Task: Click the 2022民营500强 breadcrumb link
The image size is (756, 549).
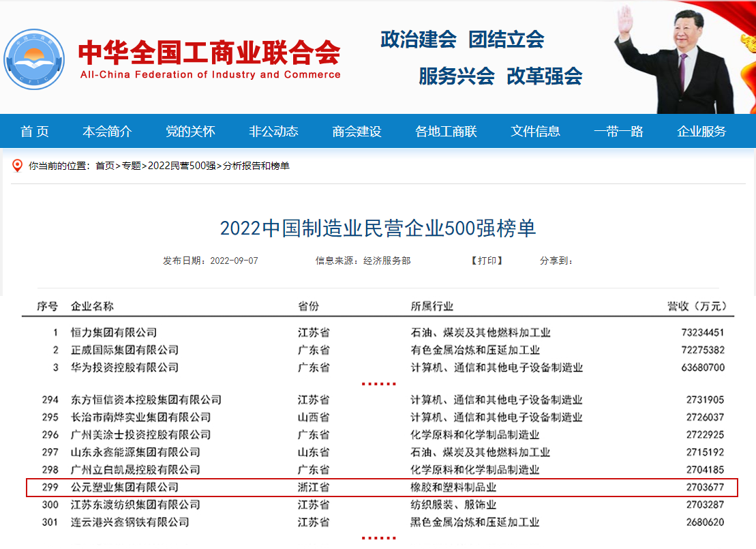Action: [x=182, y=166]
